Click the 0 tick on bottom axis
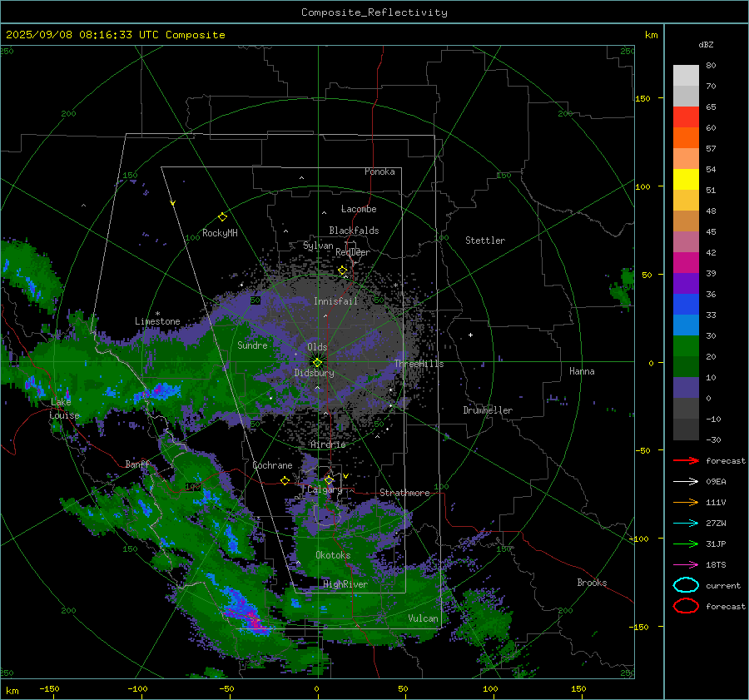 click(x=316, y=688)
